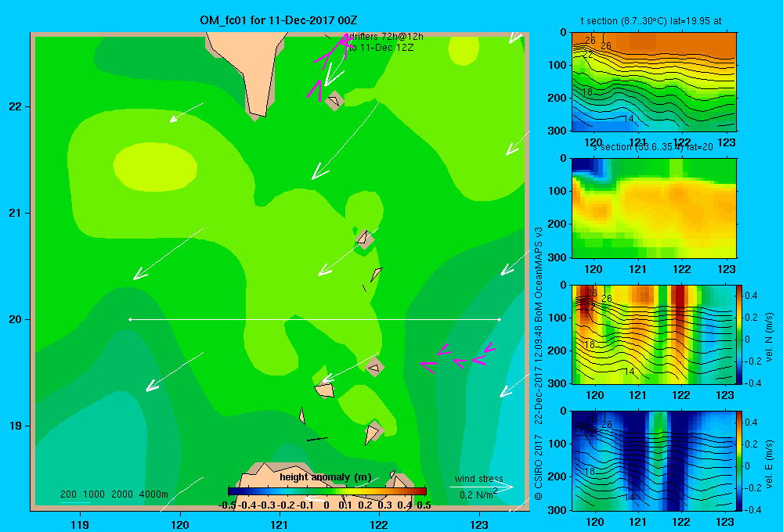783x532 pixels.
Task: Select the wind stress reference arrow
Action: click(x=482, y=487)
